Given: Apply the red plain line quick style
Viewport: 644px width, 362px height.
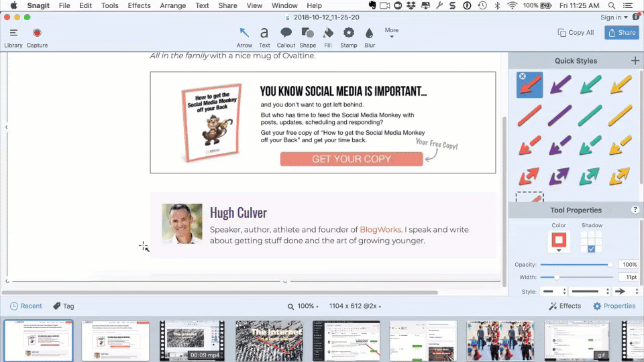Looking at the screenshot, I should pyautogui.click(x=529, y=115).
